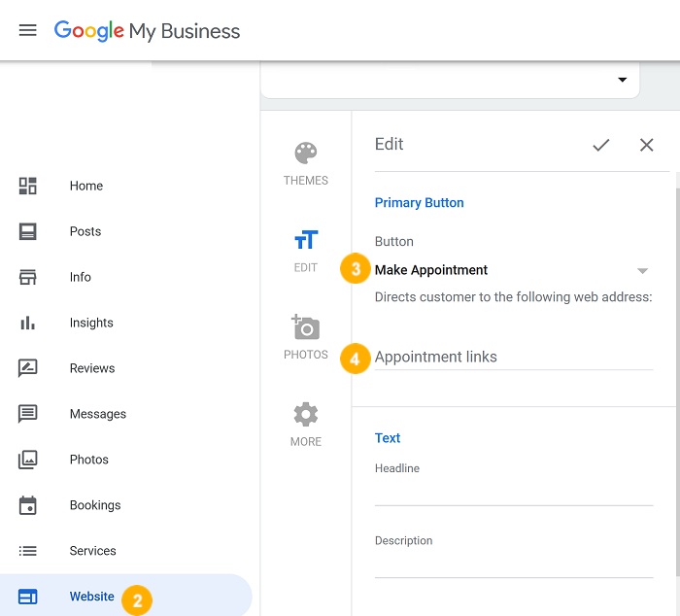
Task: Click the Photos gallery icon in sidebar
Action: (x=28, y=460)
